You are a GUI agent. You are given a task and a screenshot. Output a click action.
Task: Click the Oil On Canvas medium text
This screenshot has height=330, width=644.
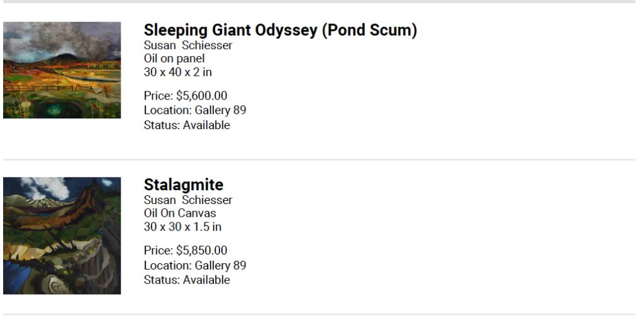180,213
